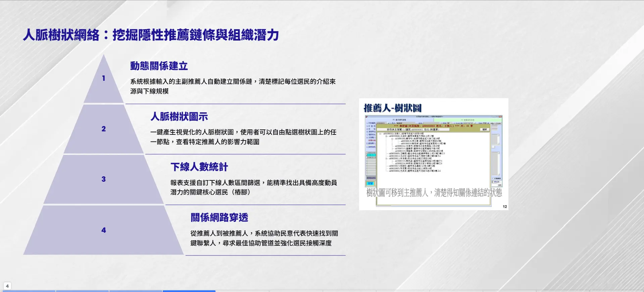
Task: Click the bright blue current-slide progress segment
Action: click(189, 291)
